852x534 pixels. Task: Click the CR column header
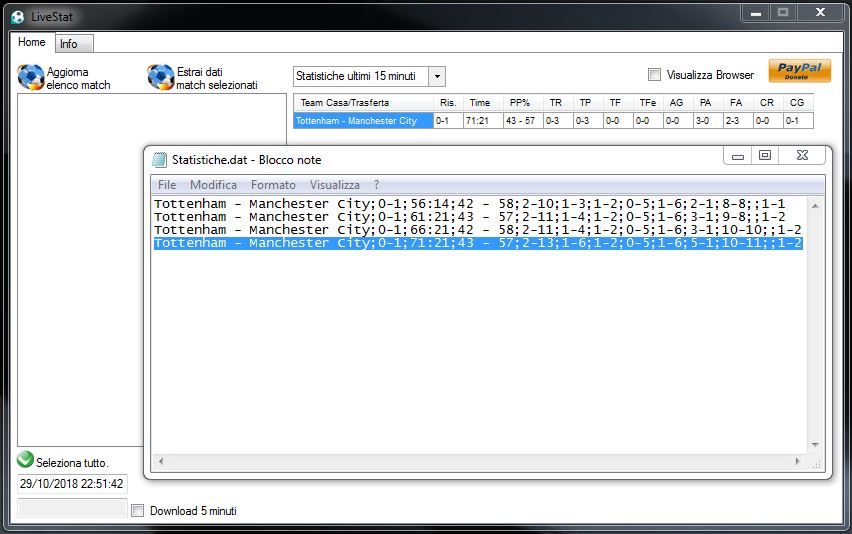coord(767,103)
